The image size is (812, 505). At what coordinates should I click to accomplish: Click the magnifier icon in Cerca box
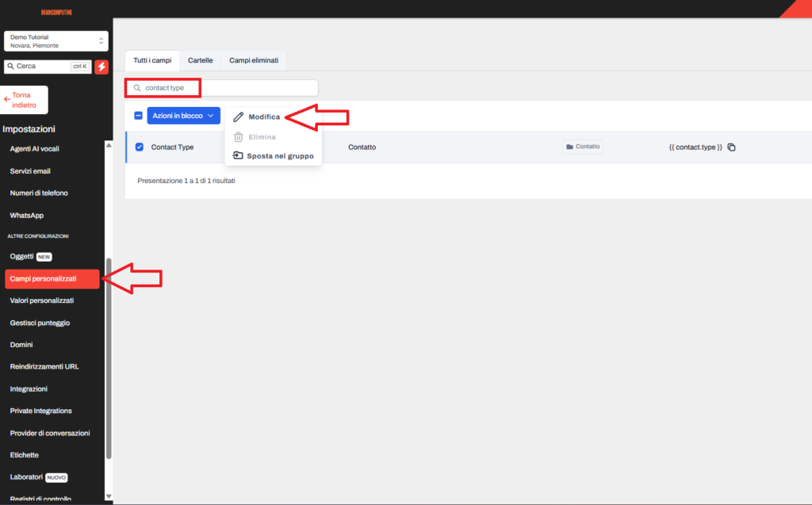pos(10,67)
